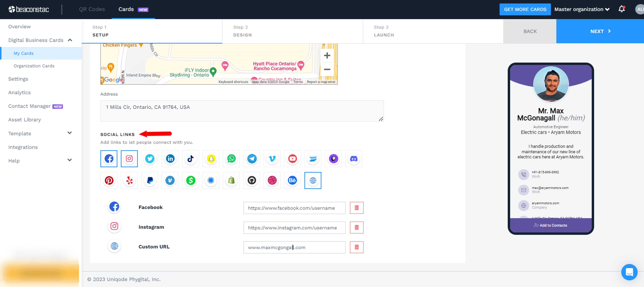Toggle the Instagram tile in social links grid
The image size is (644, 287).
point(129,159)
